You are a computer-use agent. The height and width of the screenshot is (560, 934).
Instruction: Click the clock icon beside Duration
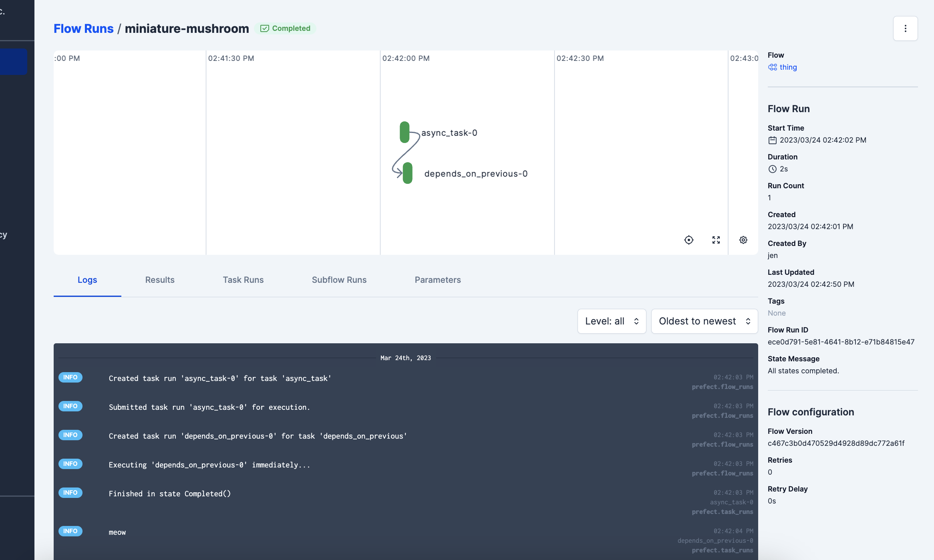772,169
